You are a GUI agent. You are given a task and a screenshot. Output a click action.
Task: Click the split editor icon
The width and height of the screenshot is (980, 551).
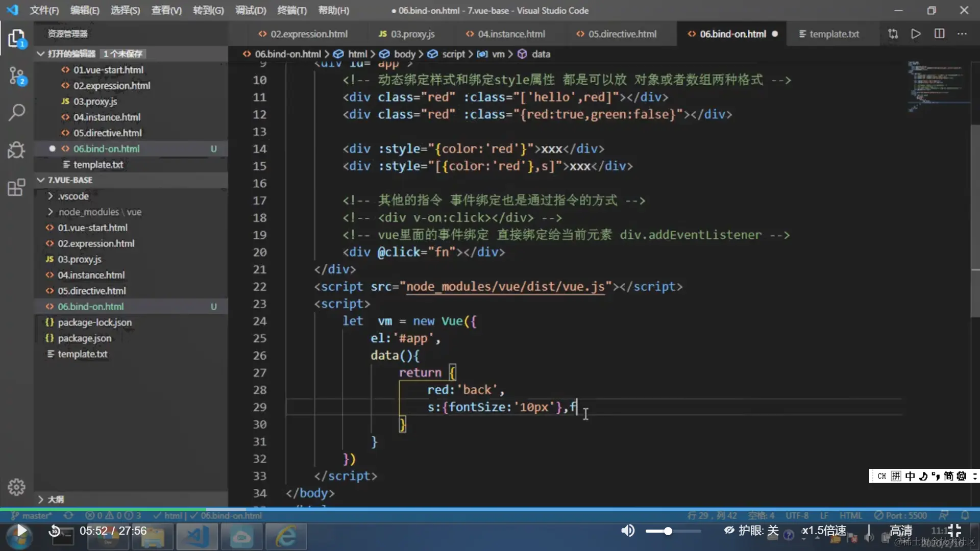point(939,34)
